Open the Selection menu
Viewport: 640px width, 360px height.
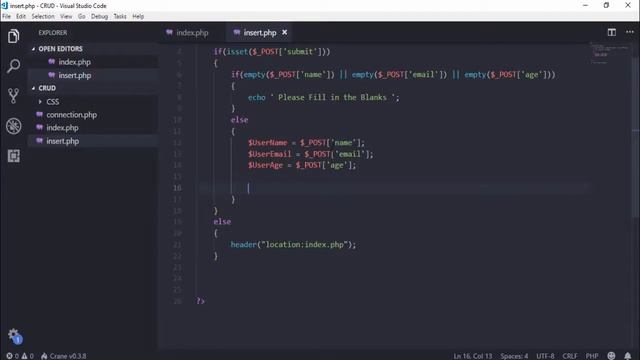point(43,16)
